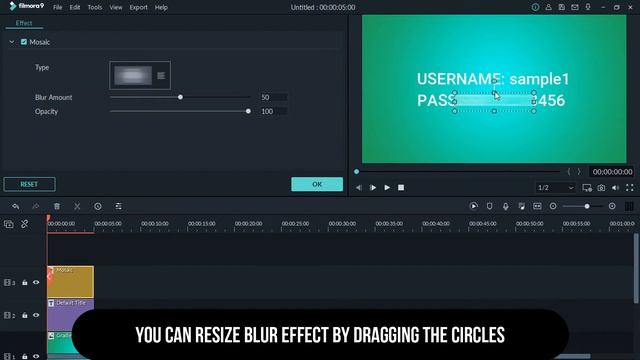Click the zoom in timeline circle

tap(612, 206)
